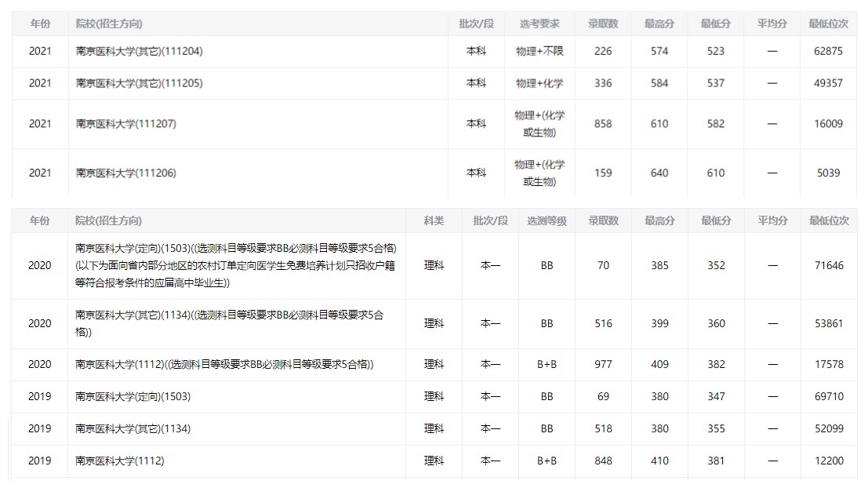Click the 南京医科大学(其它)(111205) school name
Viewport: 868px width, 488px height.
pyautogui.click(x=139, y=83)
